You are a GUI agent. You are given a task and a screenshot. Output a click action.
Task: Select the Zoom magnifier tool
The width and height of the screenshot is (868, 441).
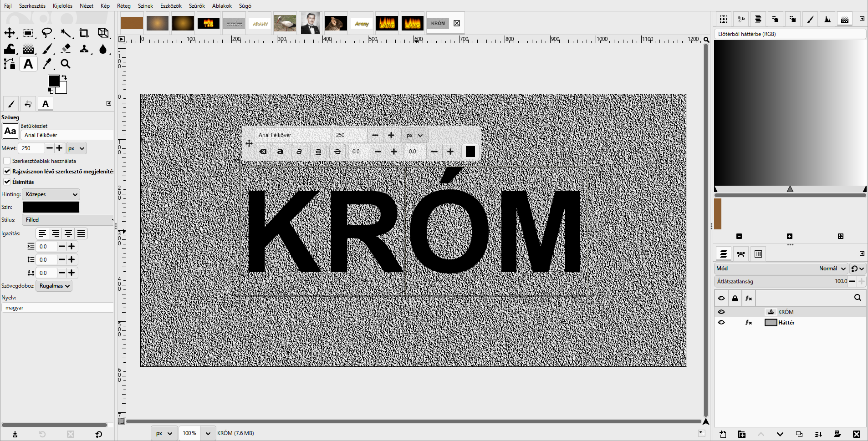(66, 64)
